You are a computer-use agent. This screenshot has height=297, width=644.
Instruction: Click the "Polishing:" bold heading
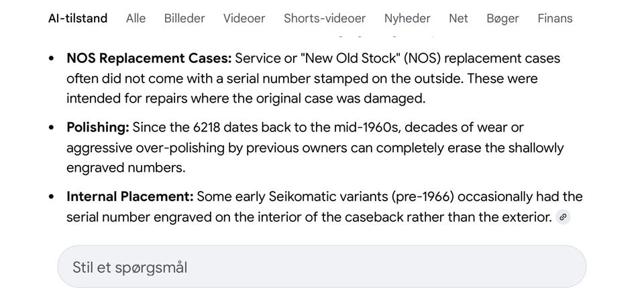[x=98, y=127]
